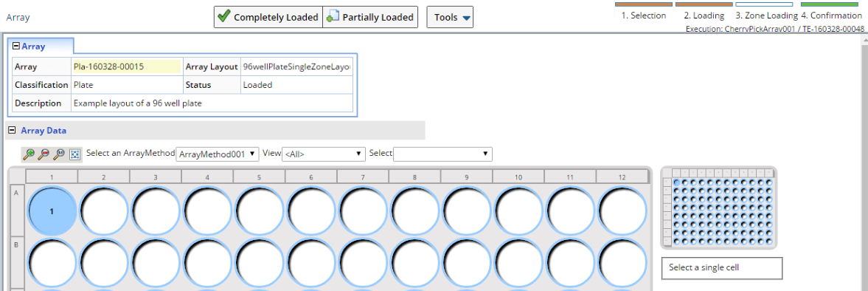Open the Tools menu
868x291 pixels.
pyautogui.click(x=450, y=17)
